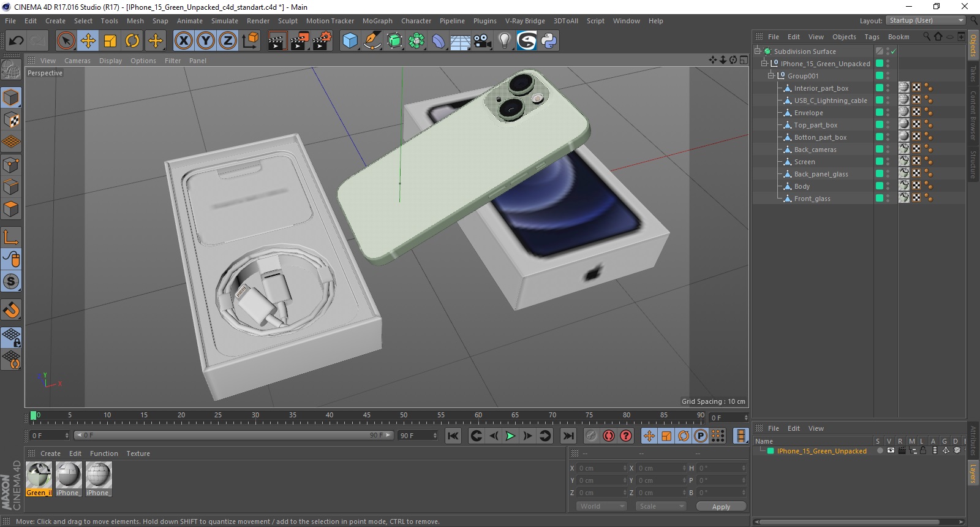Open the Material Manager Create menu

50,453
